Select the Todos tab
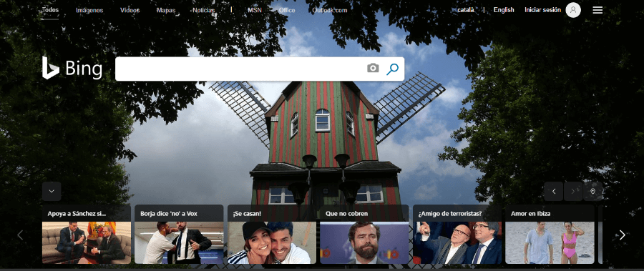The image size is (644, 271). pyautogui.click(x=50, y=10)
